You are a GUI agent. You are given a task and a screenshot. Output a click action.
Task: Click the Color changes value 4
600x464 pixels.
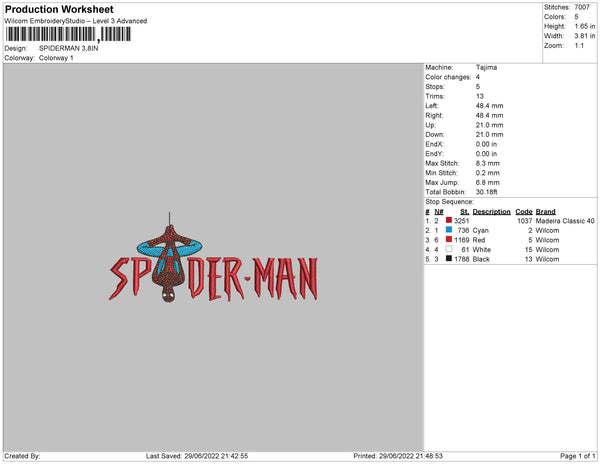pos(478,77)
